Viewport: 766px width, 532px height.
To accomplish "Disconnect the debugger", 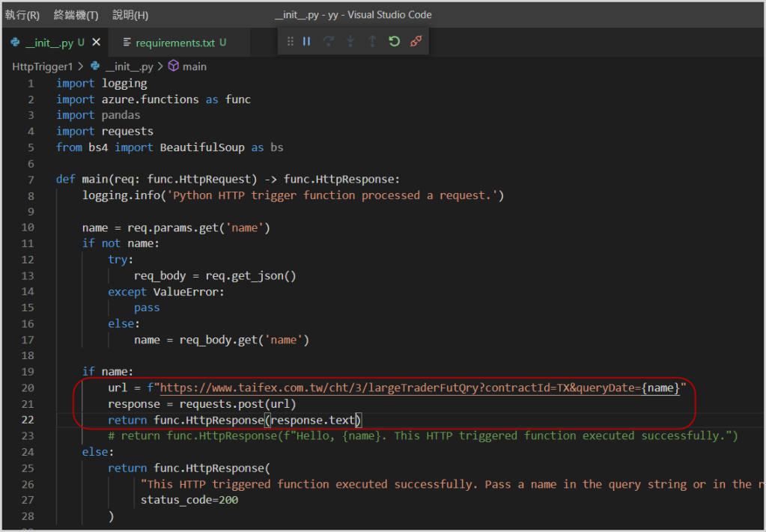I will pyautogui.click(x=416, y=42).
